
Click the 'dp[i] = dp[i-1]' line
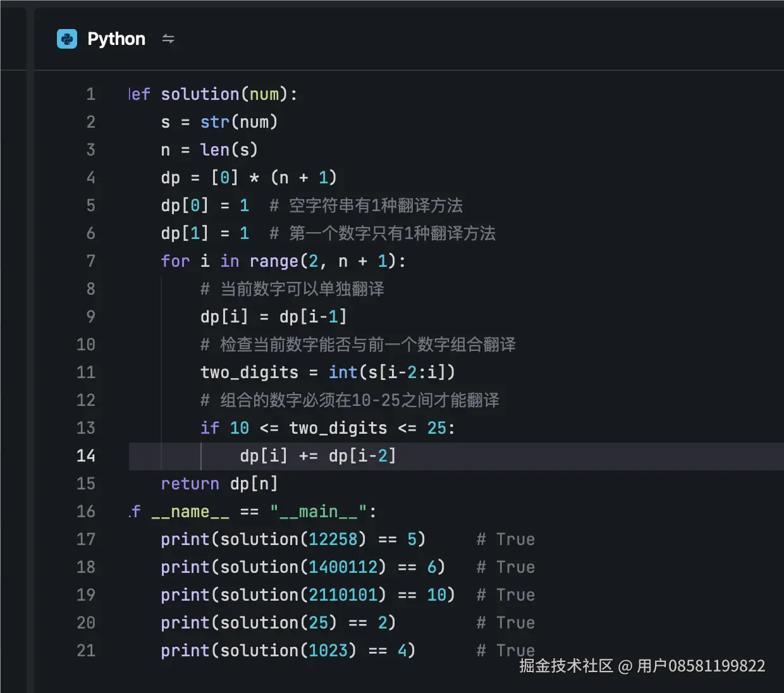click(x=274, y=317)
